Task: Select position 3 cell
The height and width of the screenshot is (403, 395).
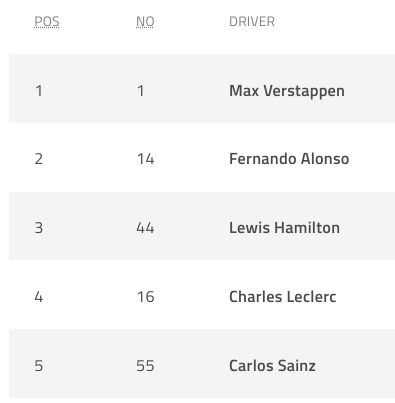Action: pyautogui.click(x=39, y=228)
